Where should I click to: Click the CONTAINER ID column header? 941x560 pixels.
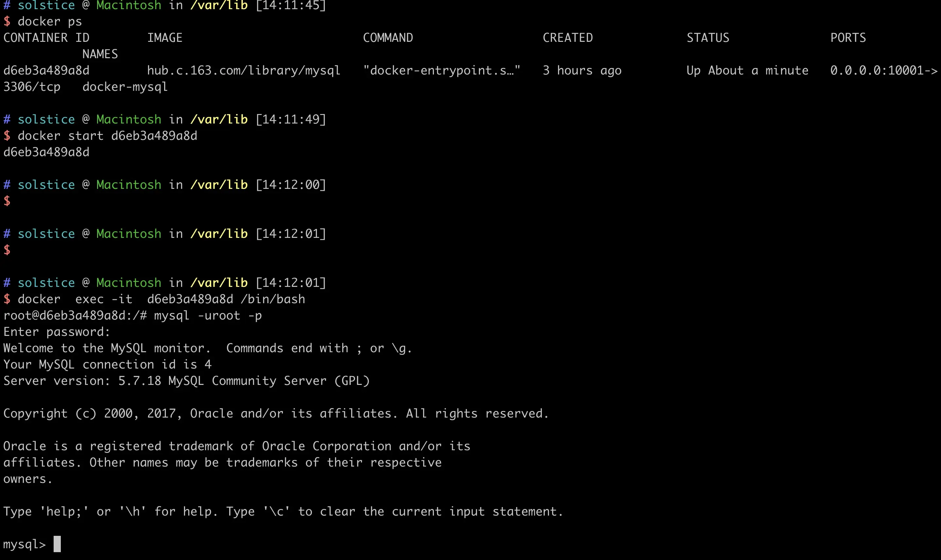tap(46, 38)
